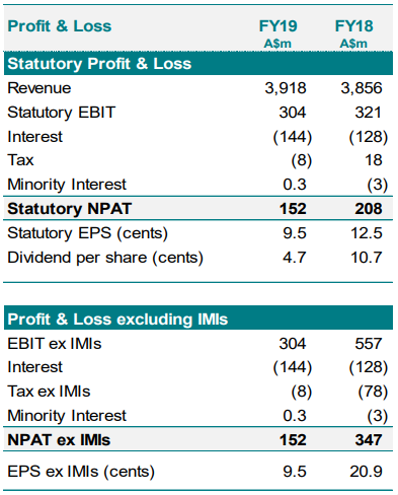
Task: Click Statutory NPAT FY18 value 208
Action: [x=368, y=209]
